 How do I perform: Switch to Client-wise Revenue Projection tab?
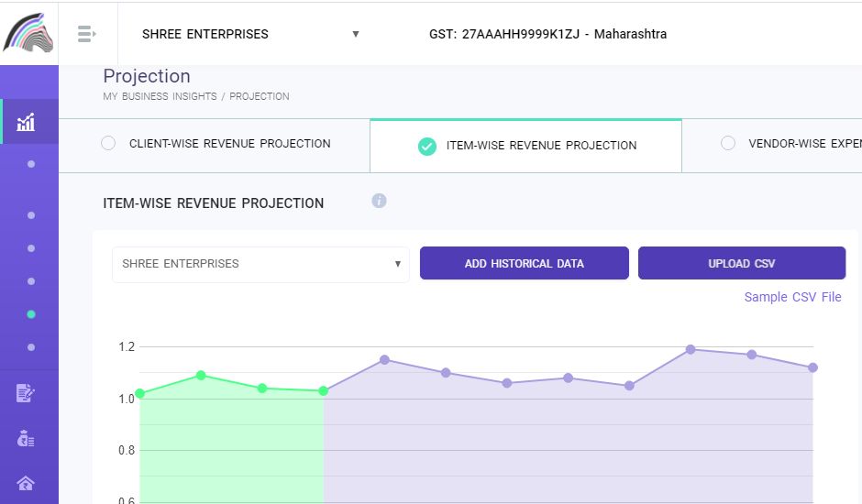[229, 144]
